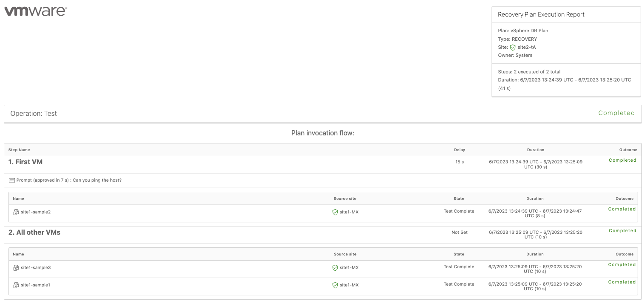The image size is (644, 303).
Task: Click the site1-sample2 VM name
Action: point(36,212)
